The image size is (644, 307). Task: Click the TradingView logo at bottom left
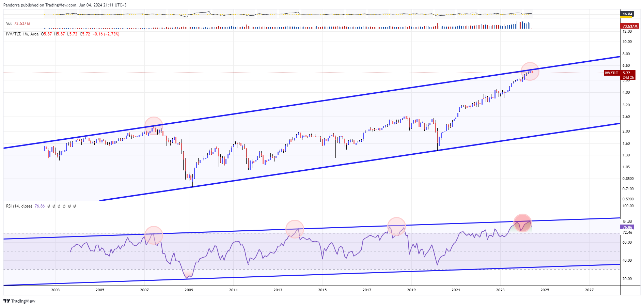tap(19, 301)
